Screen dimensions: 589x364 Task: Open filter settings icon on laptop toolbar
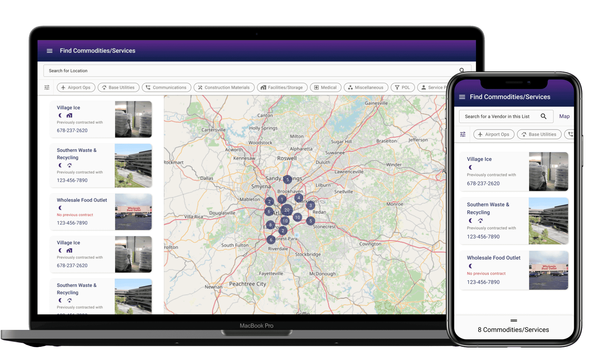47,88
